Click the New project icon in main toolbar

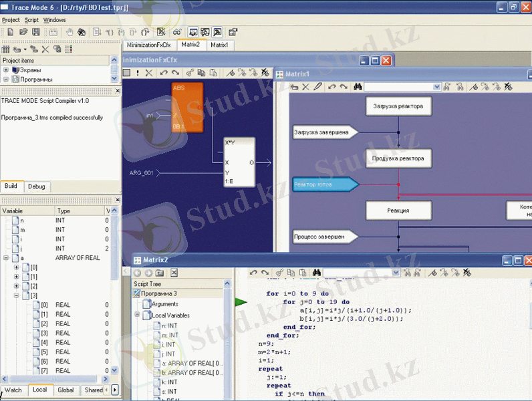(x=10, y=31)
